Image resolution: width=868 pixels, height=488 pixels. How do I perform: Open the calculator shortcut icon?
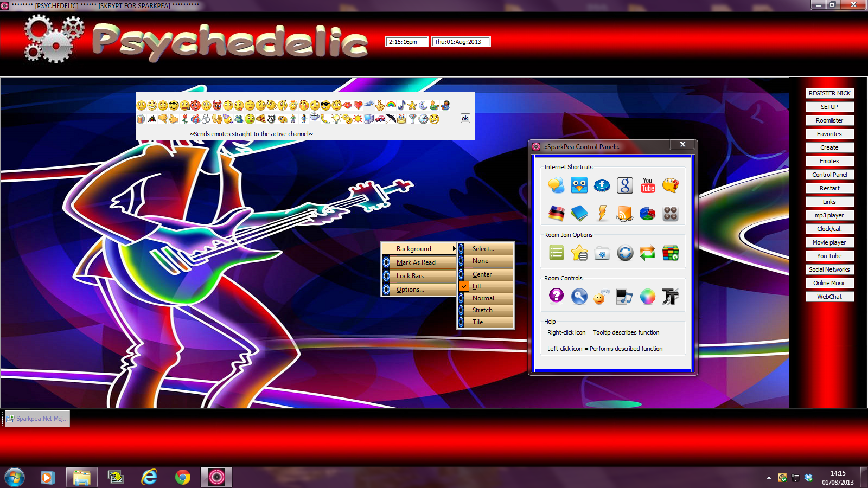671,213
